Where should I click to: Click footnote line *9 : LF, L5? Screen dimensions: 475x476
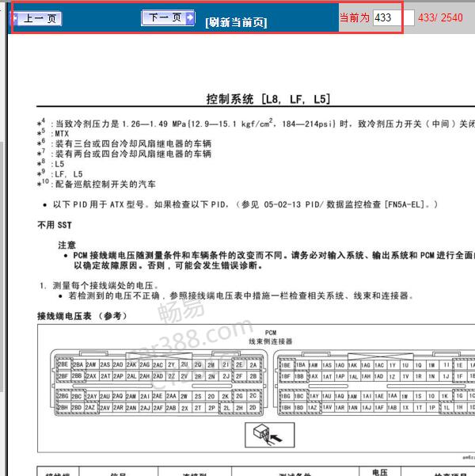click(x=60, y=174)
